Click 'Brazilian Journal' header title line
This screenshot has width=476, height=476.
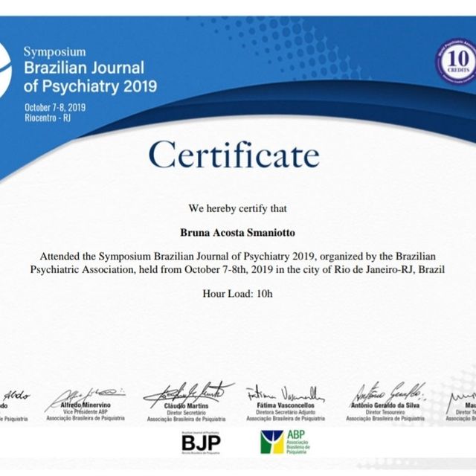point(84,68)
